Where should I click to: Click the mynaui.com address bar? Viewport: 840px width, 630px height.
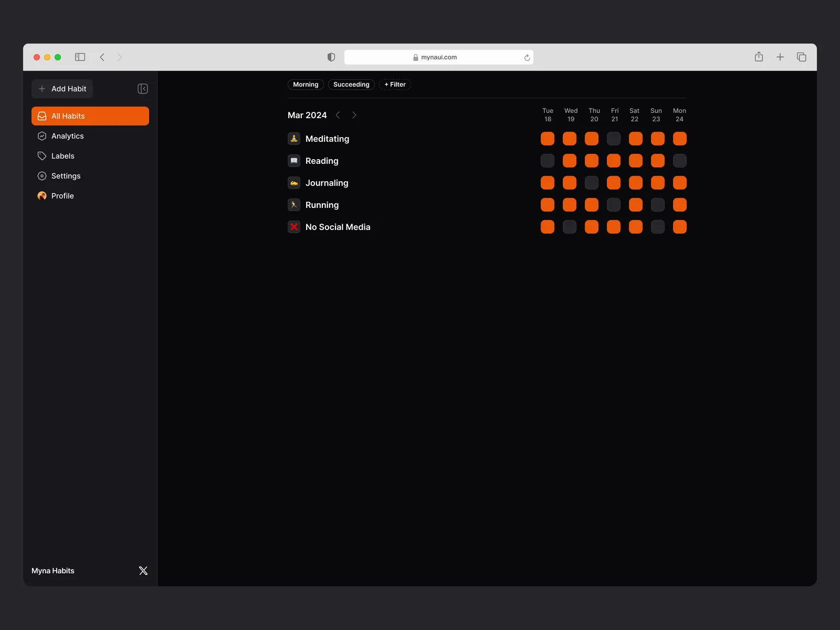coord(438,57)
